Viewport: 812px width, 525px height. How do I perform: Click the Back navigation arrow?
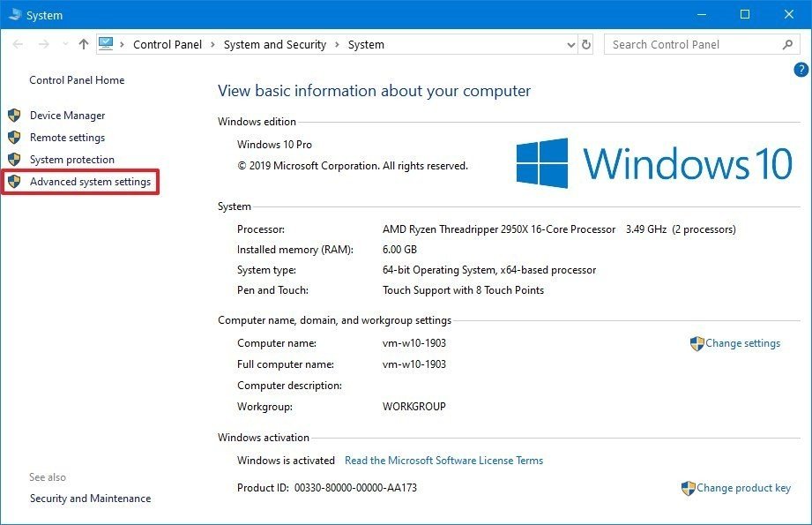[x=19, y=45]
